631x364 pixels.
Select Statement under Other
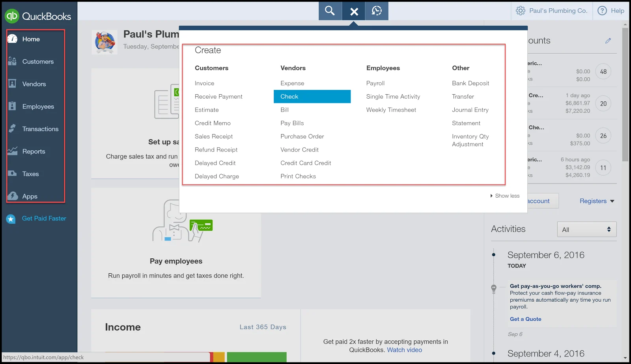click(466, 123)
